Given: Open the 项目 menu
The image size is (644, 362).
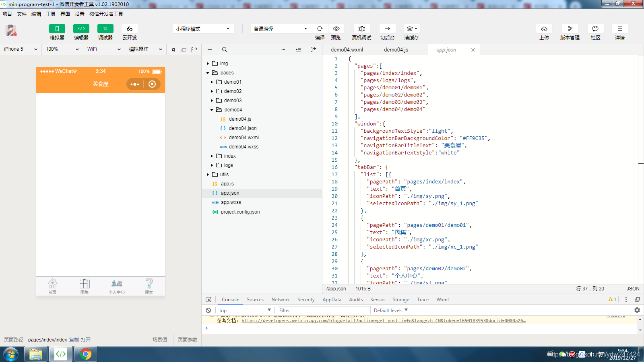Looking at the screenshot, I should pos(7,14).
